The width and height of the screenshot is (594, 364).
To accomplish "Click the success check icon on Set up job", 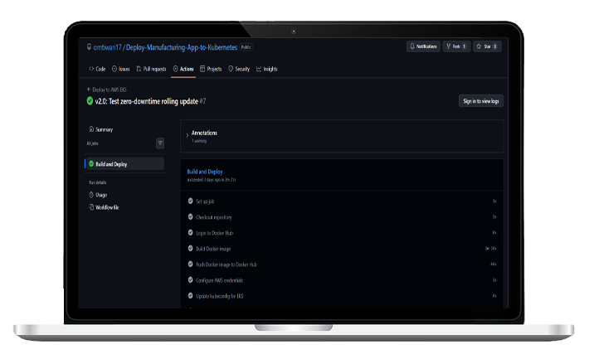I will 191,201.
